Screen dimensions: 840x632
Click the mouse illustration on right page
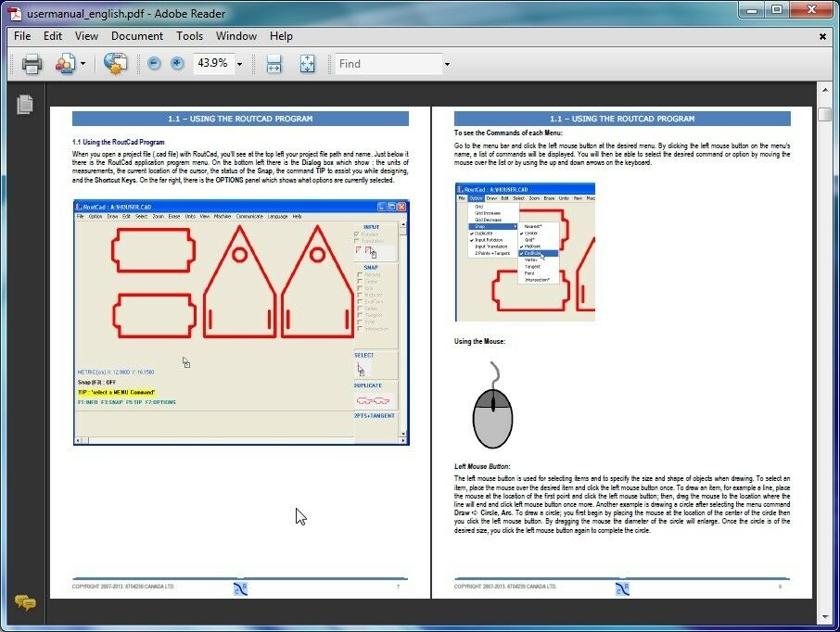click(493, 405)
